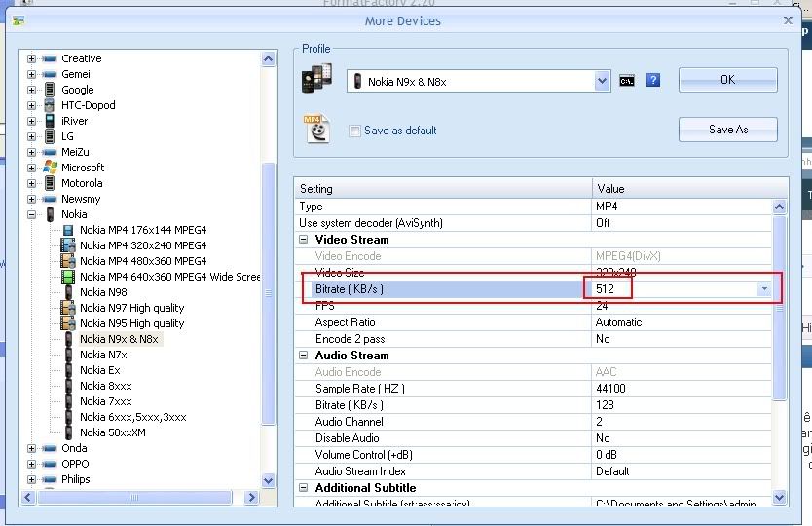Click the audio Bitrate value 128

tap(605, 405)
